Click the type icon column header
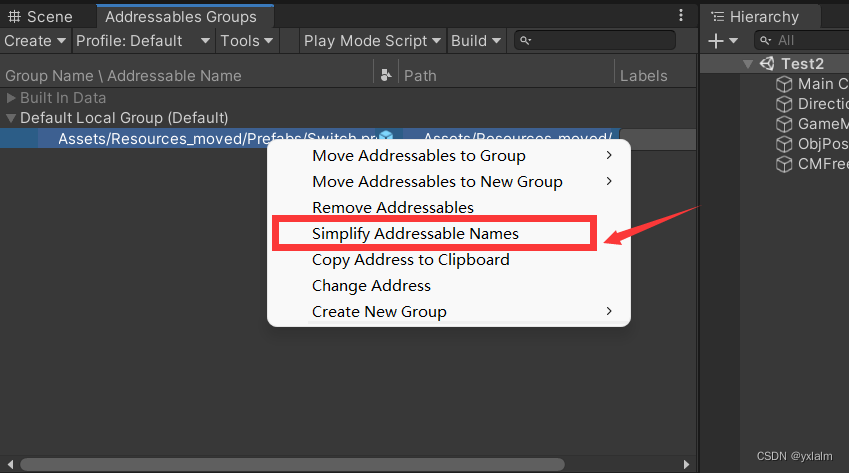Image resolution: width=849 pixels, height=473 pixels. (x=386, y=76)
